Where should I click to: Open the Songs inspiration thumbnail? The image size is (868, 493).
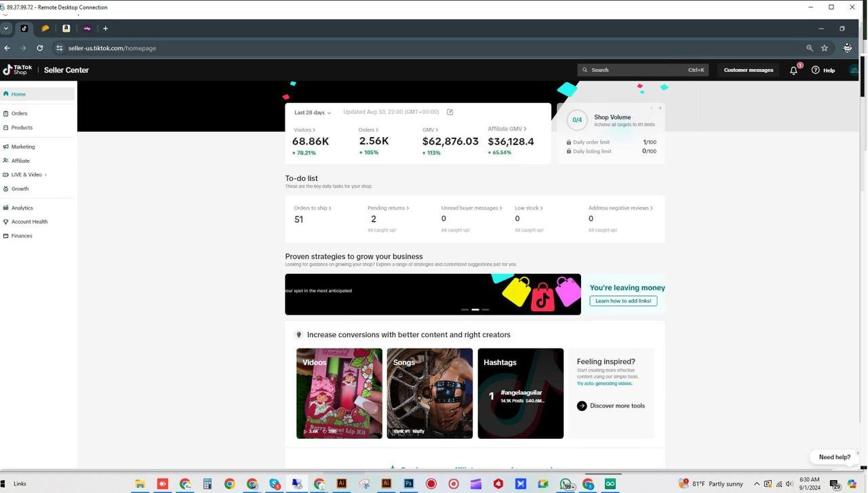click(430, 393)
